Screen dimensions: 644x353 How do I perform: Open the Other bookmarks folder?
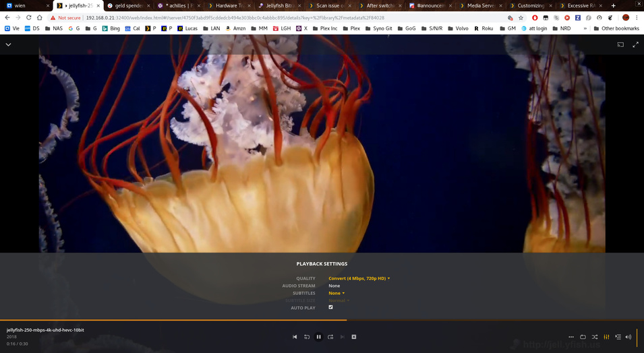click(x=616, y=28)
